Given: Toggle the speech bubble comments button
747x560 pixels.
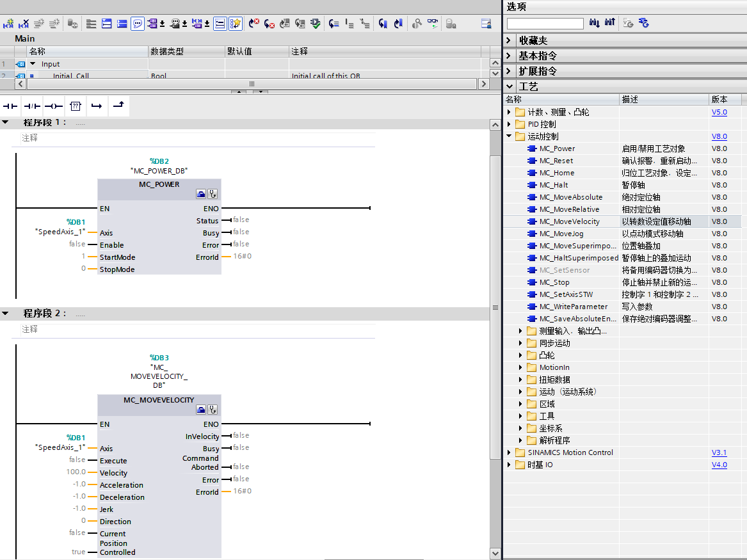Looking at the screenshot, I should 138,24.
